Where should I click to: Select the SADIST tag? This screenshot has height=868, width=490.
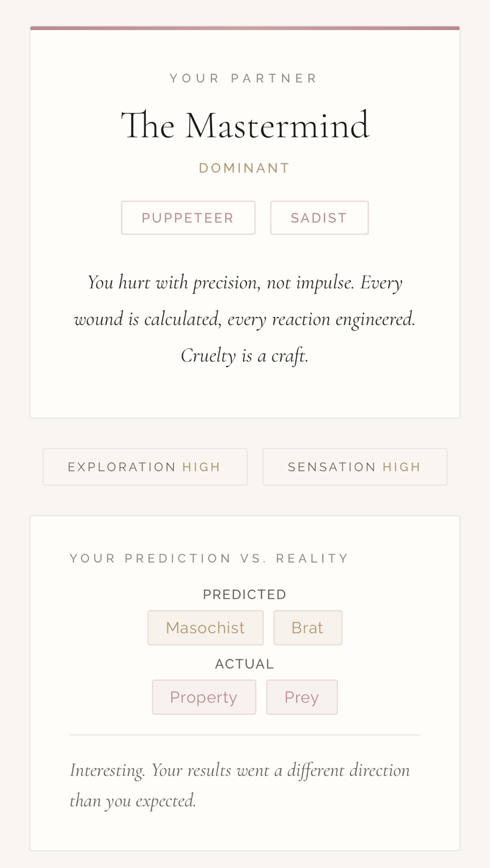coord(319,218)
